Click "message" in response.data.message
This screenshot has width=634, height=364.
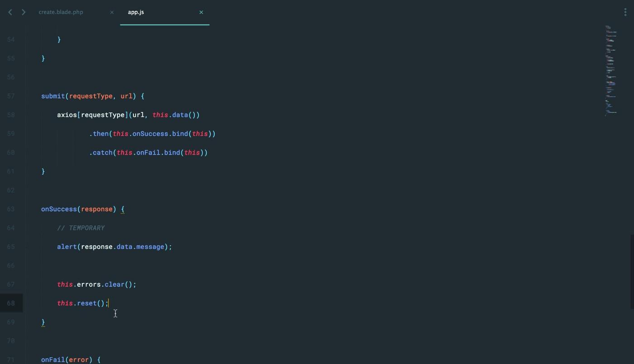[x=150, y=247]
